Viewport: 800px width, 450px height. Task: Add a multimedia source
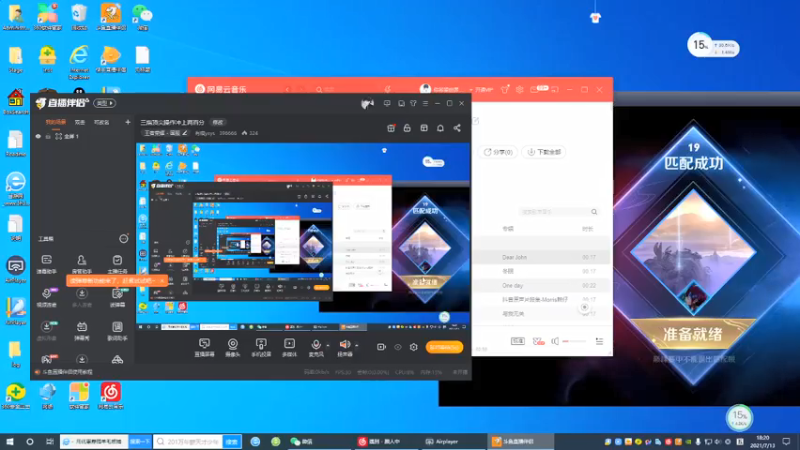pyautogui.click(x=289, y=347)
